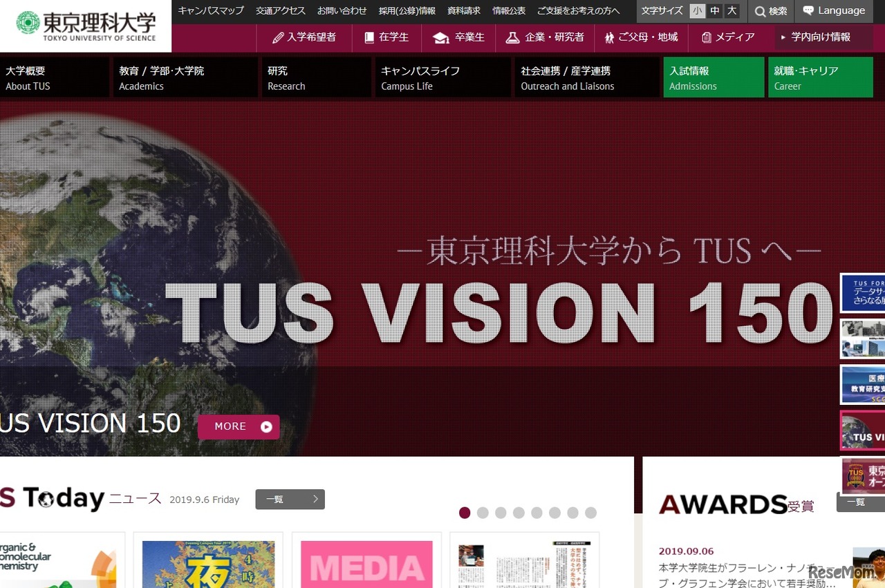This screenshot has height=588, width=885.
Task: Select the 中 font size option
Action: click(x=714, y=11)
